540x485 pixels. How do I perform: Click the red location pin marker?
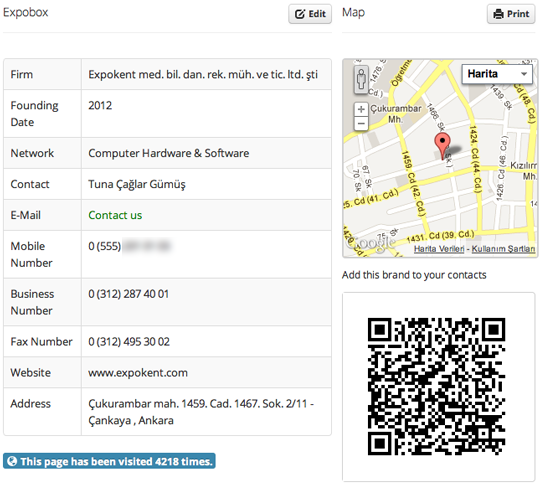point(442,146)
